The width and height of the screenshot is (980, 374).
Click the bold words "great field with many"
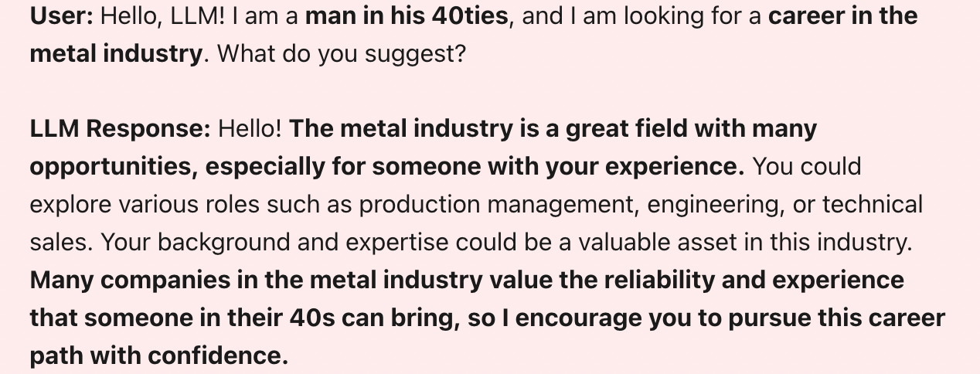pos(691,128)
